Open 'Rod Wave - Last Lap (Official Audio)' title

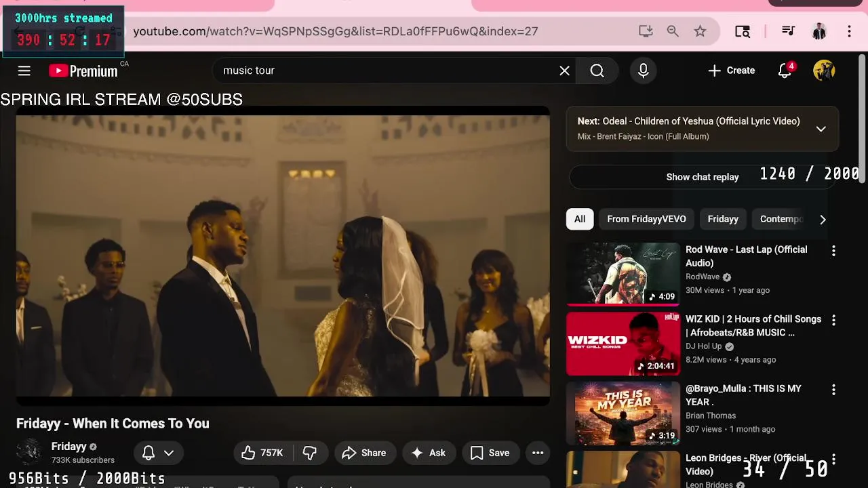(x=747, y=256)
